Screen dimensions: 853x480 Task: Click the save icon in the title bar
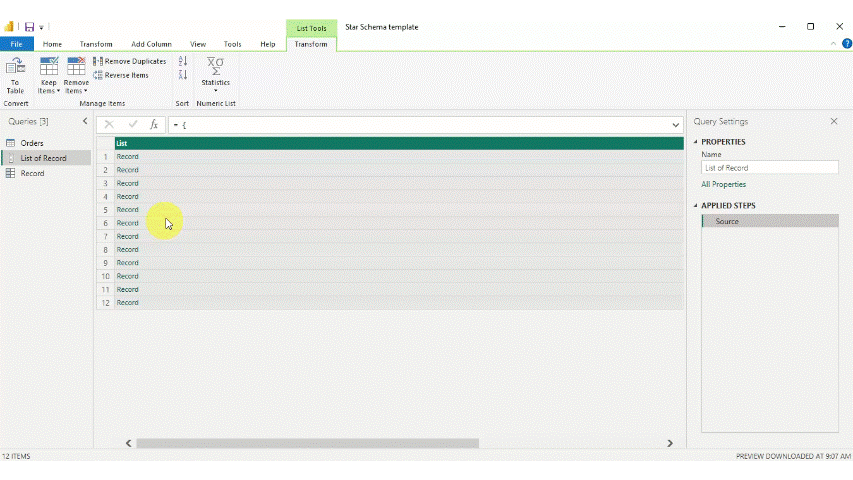click(29, 27)
